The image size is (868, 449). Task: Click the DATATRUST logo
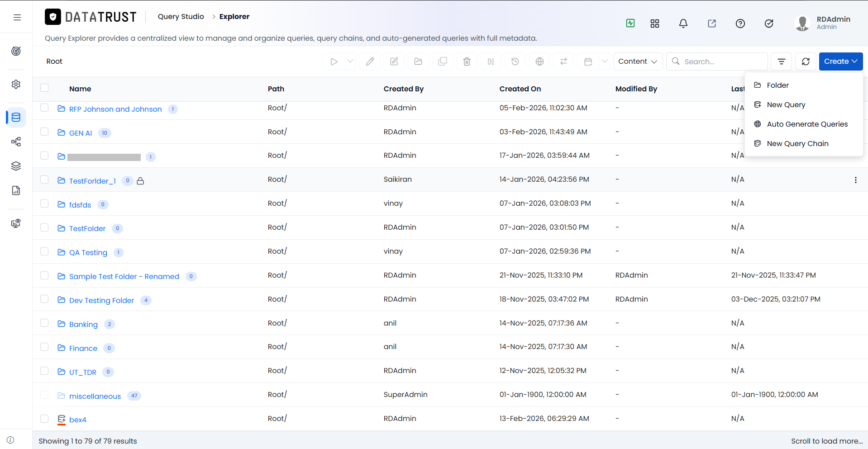pos(91,17)
